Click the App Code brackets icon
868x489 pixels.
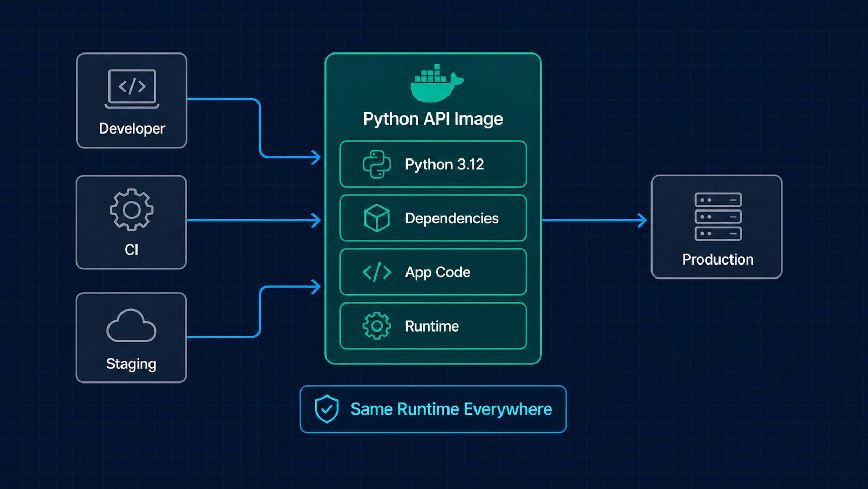coord(377,272)
